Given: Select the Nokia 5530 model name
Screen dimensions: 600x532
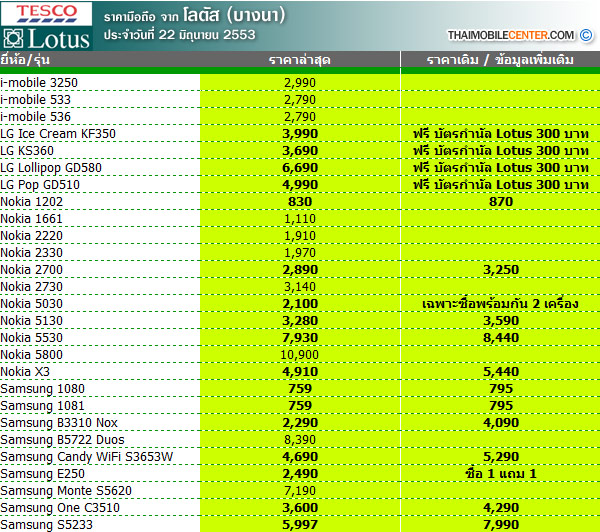Looking at the screenshot, I should pyautogui.click(x=31, y=338).
